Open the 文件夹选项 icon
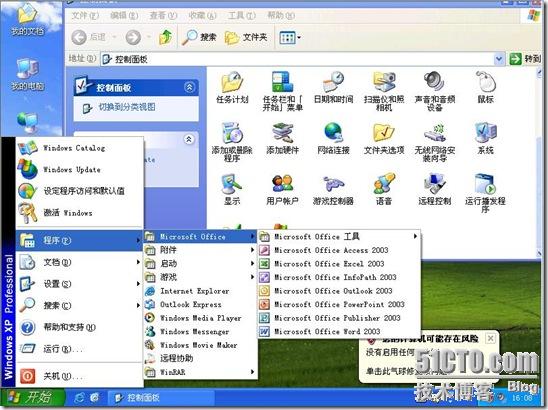This screenshot has height=410, width=548. point(384,138)
